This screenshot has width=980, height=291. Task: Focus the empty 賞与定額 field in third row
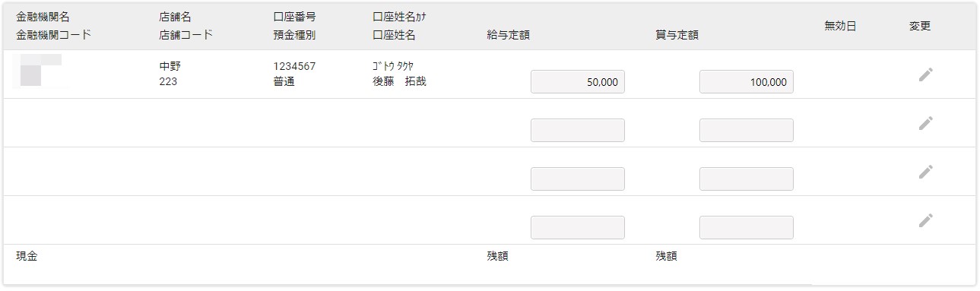pos(747,179)
